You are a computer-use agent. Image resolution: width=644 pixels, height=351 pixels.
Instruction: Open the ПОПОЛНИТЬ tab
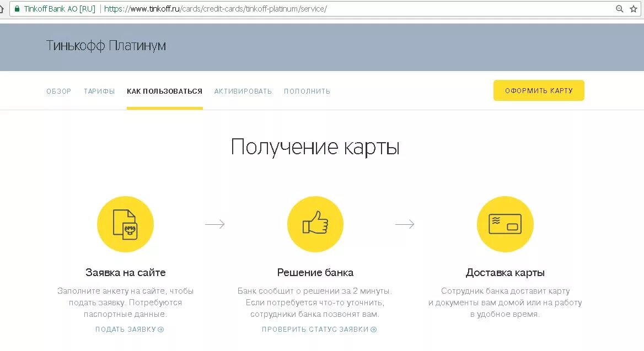[x=307, y=91]
